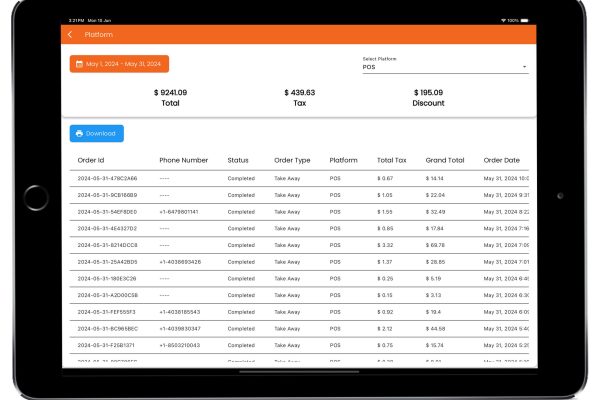
Task: Open the Select Platform dropdown showing POS
Action: click(x=443, y=67)
